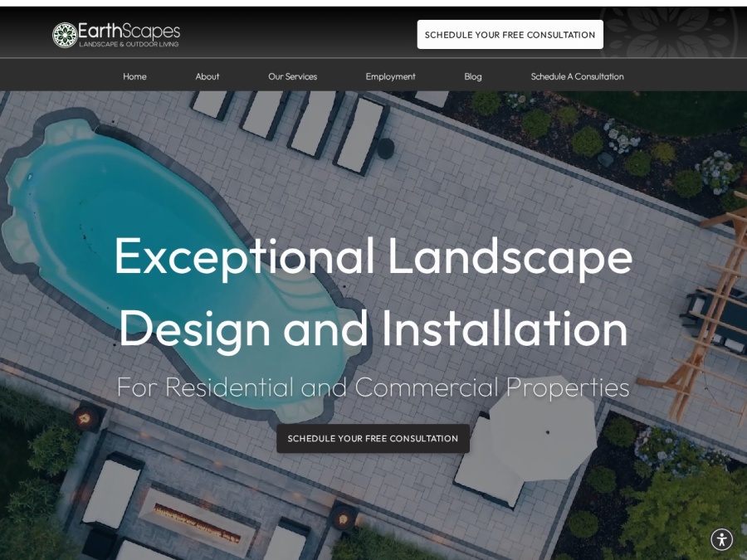The image size is (747, 560).
Task: Click the EarthScapes logo in header
Action: pos(116,35)
